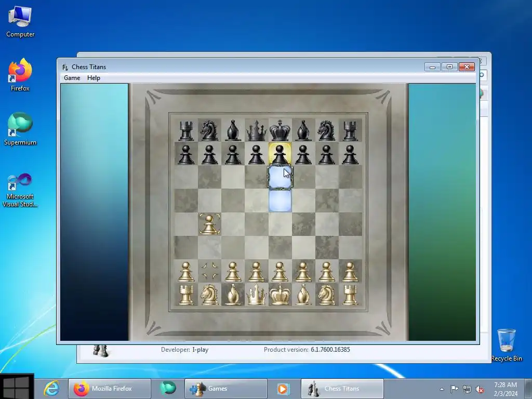This screenshot has height=399, width=532.
Task: Select the black king piece
Action: click(x=280, y=130)
